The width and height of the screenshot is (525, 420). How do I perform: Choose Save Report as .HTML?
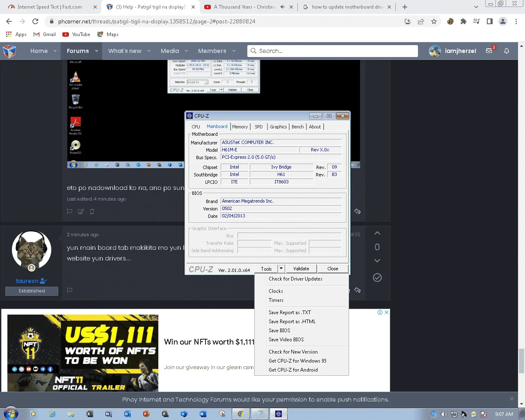pyautogui.click(x=301, y=322)
